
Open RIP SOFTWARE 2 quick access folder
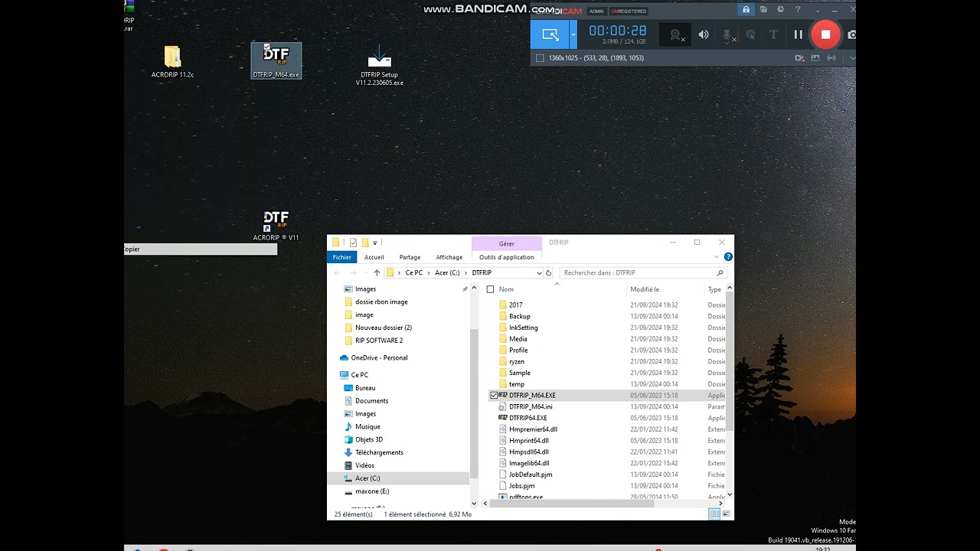(x=379, y=341)
